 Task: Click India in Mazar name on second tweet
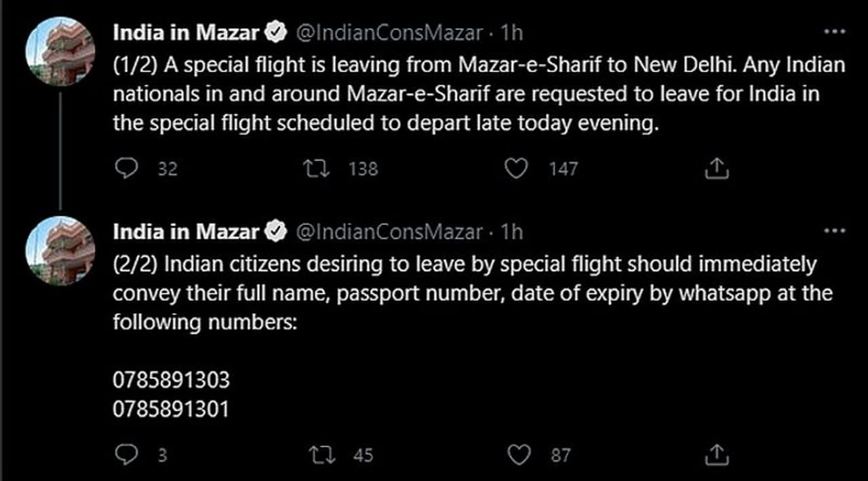(x=186, y=232)
